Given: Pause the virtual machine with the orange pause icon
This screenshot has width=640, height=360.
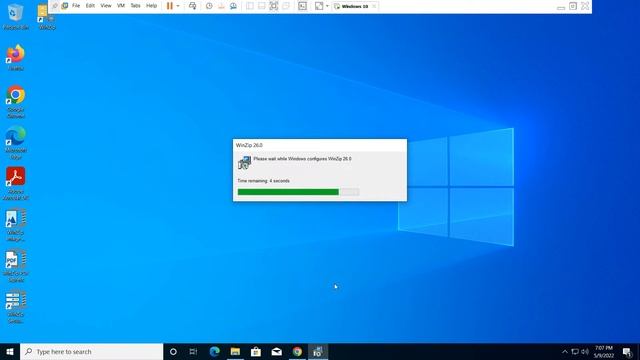Looking at the screenshot, I should (170, 6).
